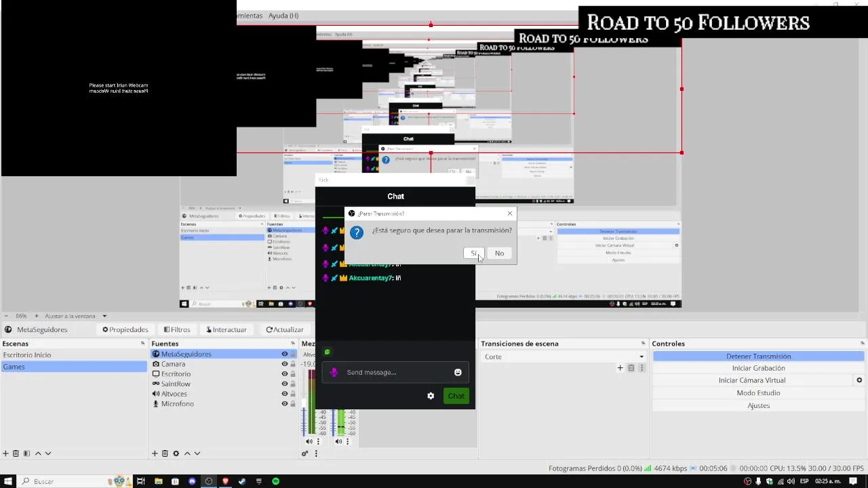
Task: Pop out the Controles dock panel
Action: tap(863, 344)
